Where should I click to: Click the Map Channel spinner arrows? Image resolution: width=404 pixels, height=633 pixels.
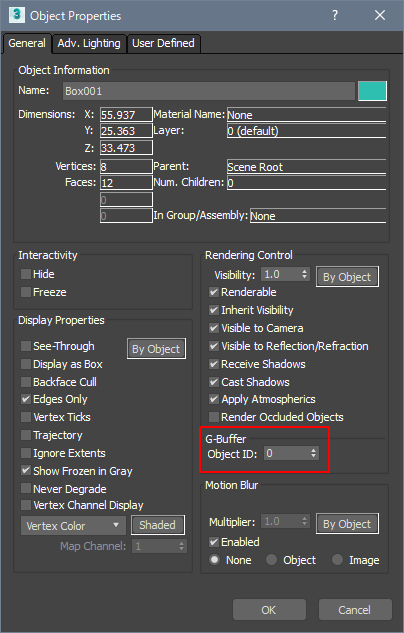(182, 546)
